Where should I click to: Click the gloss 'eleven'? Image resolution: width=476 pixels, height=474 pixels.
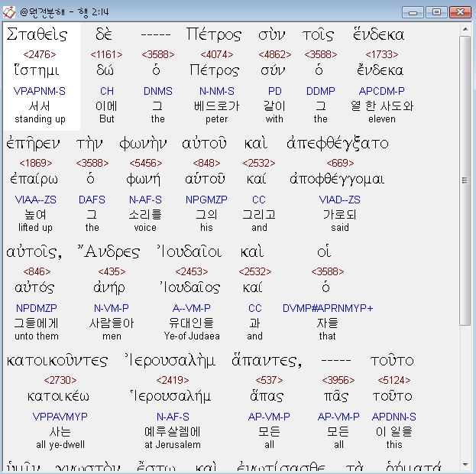(382, 118)
